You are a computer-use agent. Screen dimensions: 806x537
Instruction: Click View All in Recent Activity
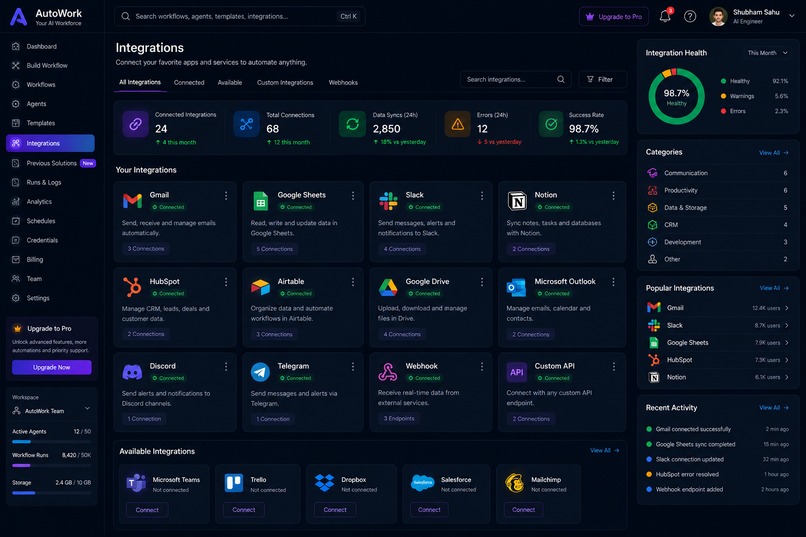click(x=774, y=408)
